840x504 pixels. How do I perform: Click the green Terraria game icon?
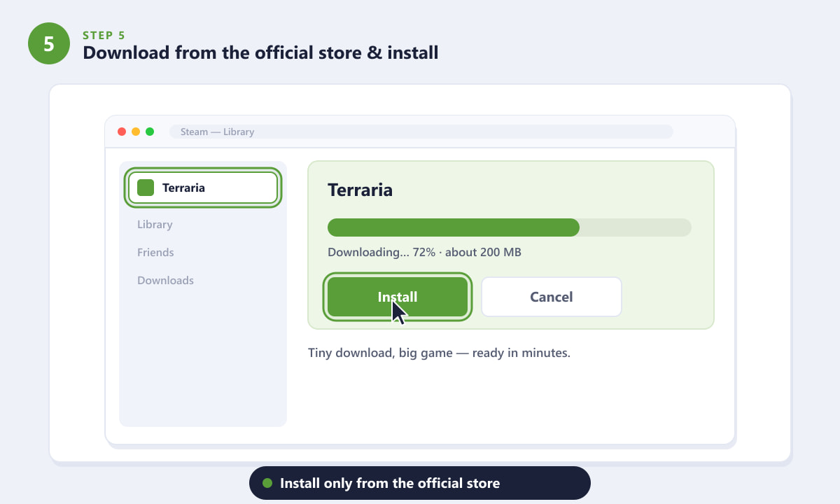point(146,188)
